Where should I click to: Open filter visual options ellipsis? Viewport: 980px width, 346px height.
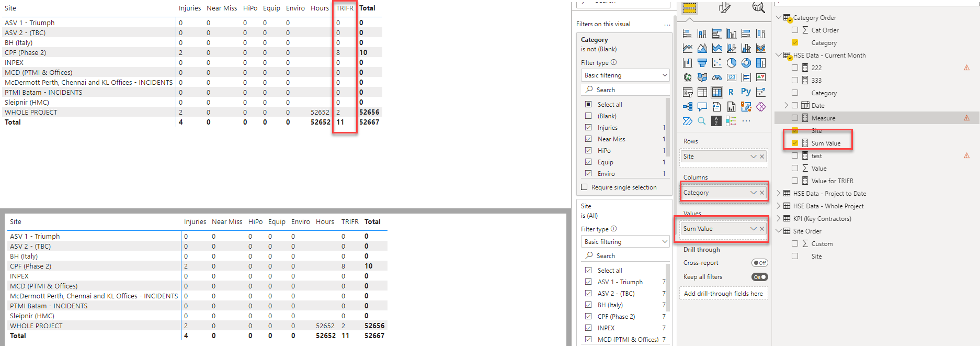tap(667, 24)
